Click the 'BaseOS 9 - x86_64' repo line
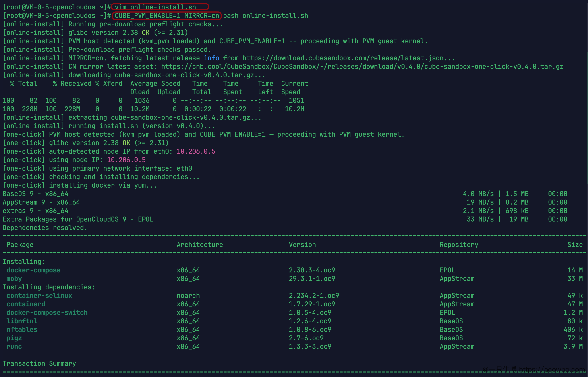Image resolution: width=588 pixels, height=377 pixels. (x=35, y=194)
